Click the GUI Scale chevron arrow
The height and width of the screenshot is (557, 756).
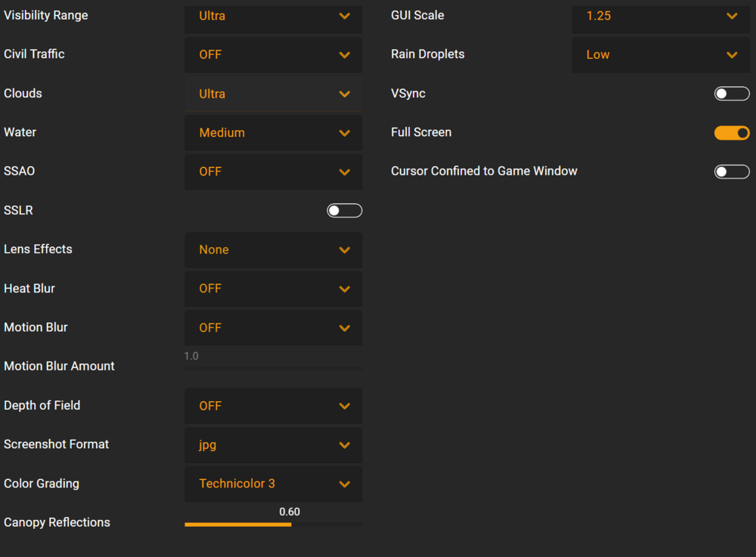point(732,16)
